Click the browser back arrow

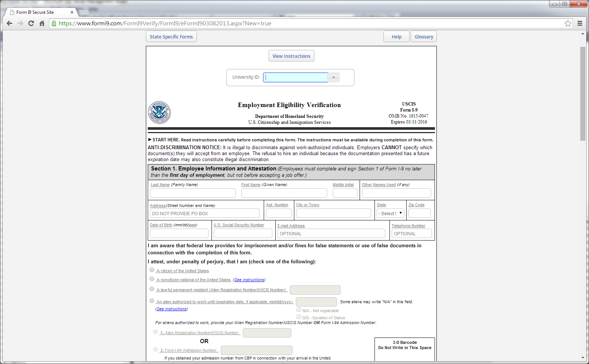10,23
